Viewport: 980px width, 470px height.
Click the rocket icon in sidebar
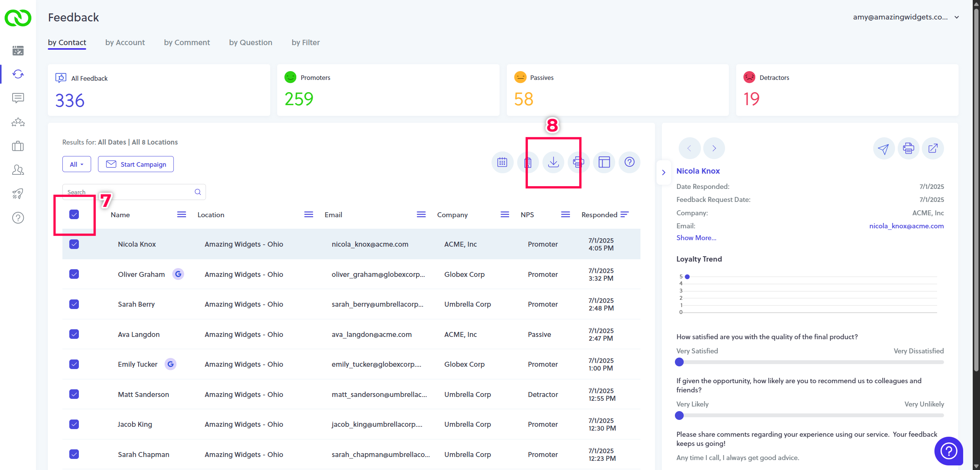(x=18, y=194)
